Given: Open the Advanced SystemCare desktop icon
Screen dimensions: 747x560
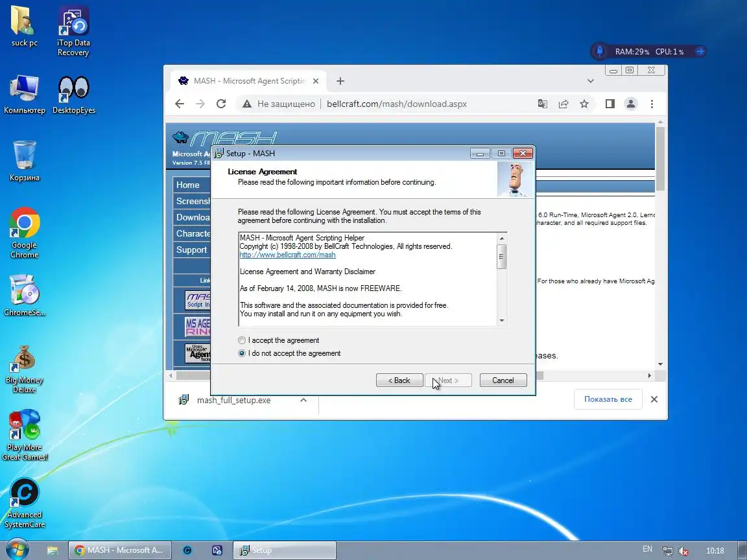Looking at the screenshot, I should click(x=24, y=502).
